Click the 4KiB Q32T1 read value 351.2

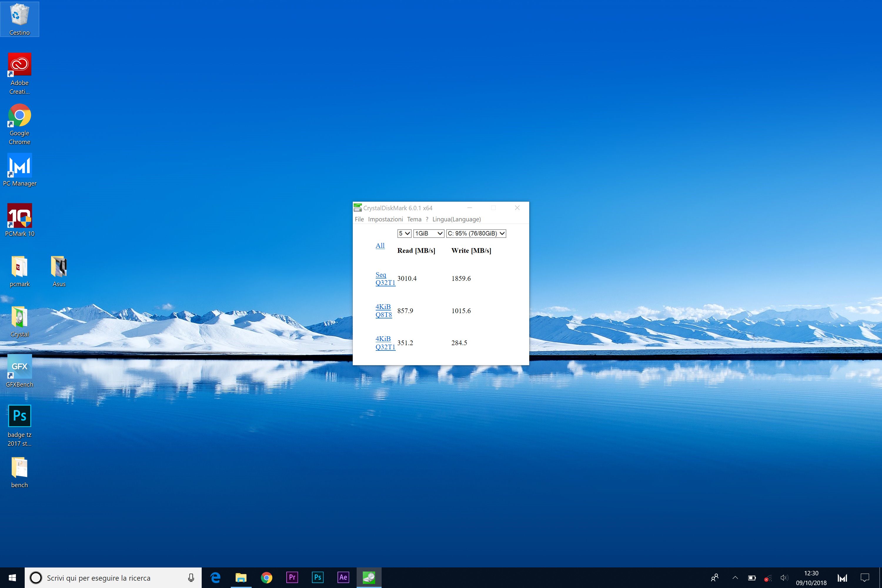point(405,343)
